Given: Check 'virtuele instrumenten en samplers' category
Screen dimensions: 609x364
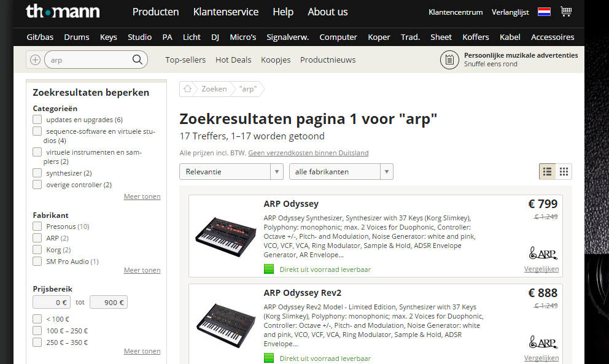Looking at the screenshot, I should coord(37,152).
